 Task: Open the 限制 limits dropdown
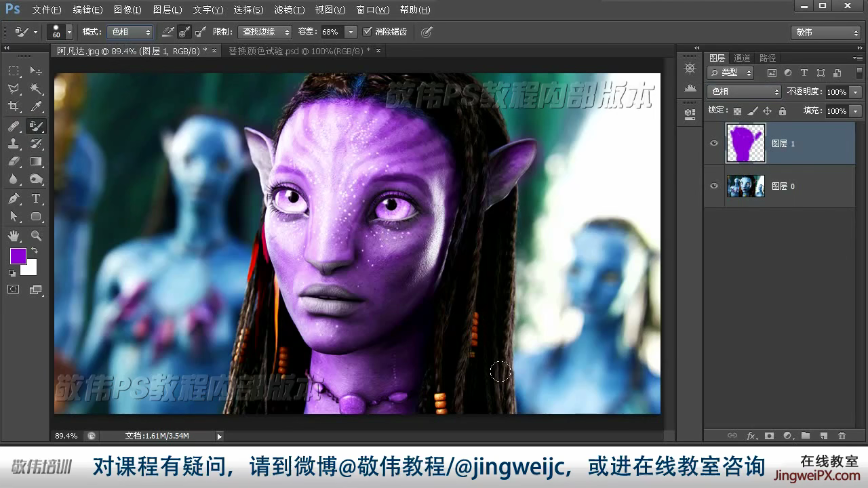264,32
